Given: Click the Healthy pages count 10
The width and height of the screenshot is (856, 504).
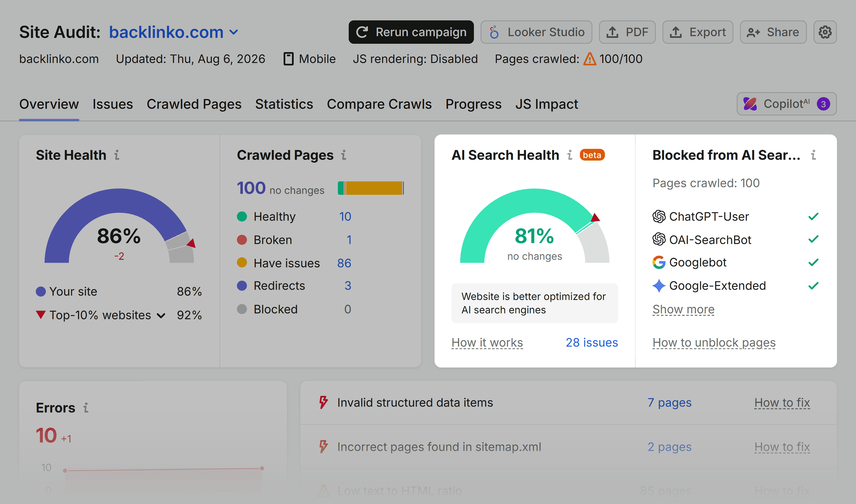Looking at the screenshot, I should [345, 216].
